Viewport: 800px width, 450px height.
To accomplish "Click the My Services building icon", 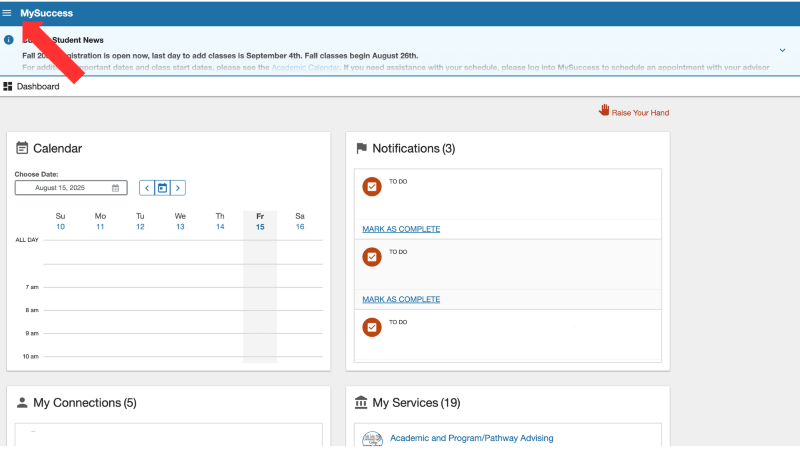I will point(362,402).
